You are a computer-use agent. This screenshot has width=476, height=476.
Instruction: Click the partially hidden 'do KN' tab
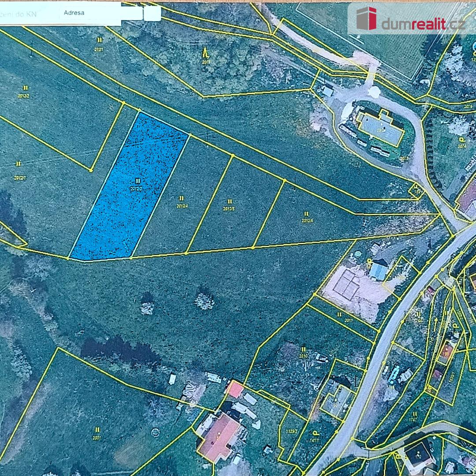coord(22,14)
